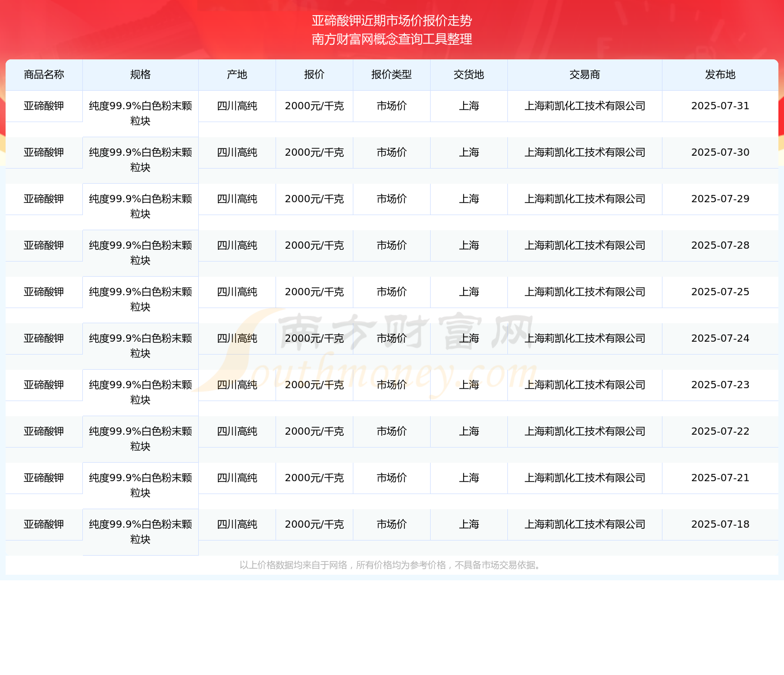Click the 发布地 column header
The height and width of the screenshot is (675, 784).
720,75
